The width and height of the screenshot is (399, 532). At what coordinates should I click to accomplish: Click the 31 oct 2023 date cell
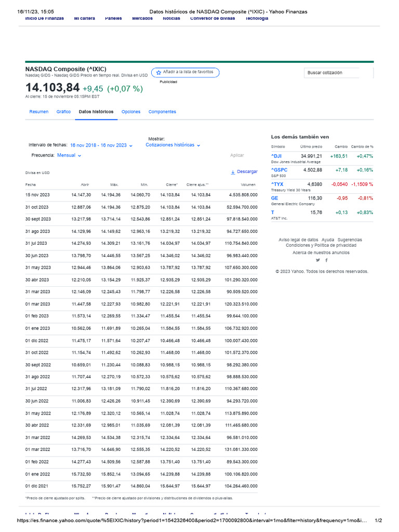(x=37, y=207)
